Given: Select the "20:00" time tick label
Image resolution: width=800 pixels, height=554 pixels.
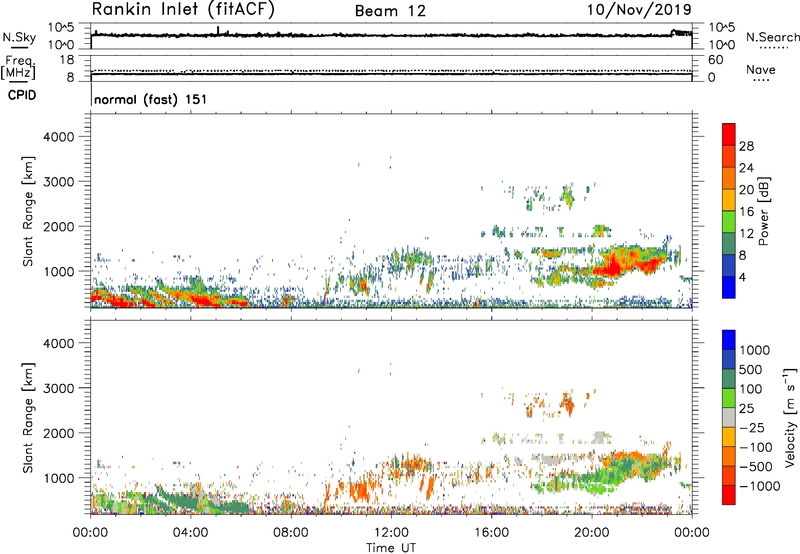Looking at the screenshot, I should 591,533.
